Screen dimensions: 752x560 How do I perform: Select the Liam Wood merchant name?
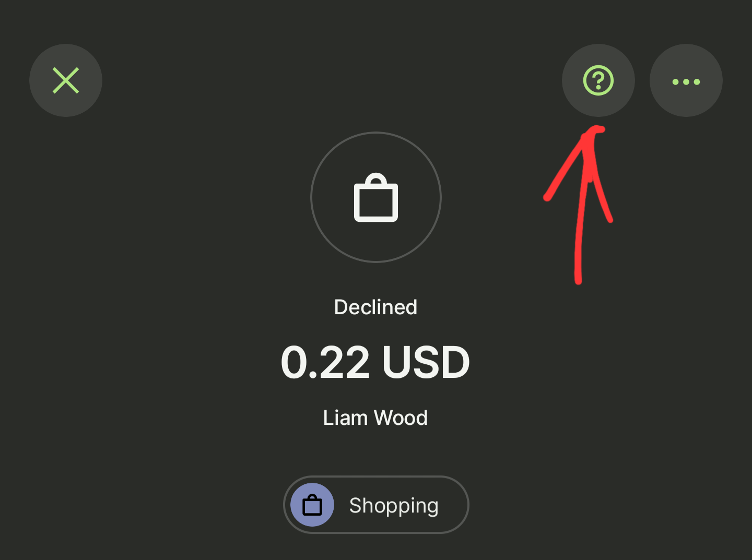375,418
